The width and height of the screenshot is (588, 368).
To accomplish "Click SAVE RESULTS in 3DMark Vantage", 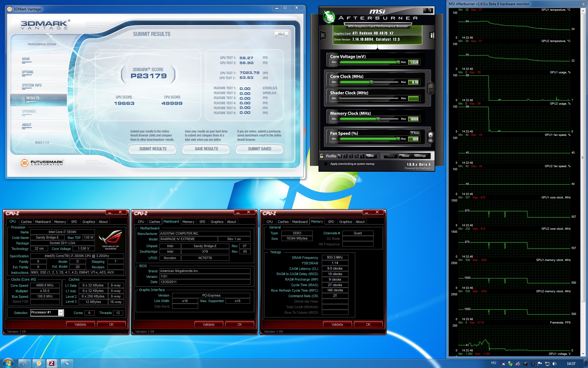I will [206, 149].
